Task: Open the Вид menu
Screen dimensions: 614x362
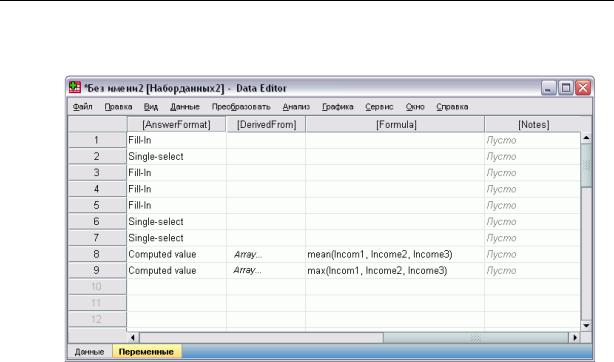Action: pos(151,107)
